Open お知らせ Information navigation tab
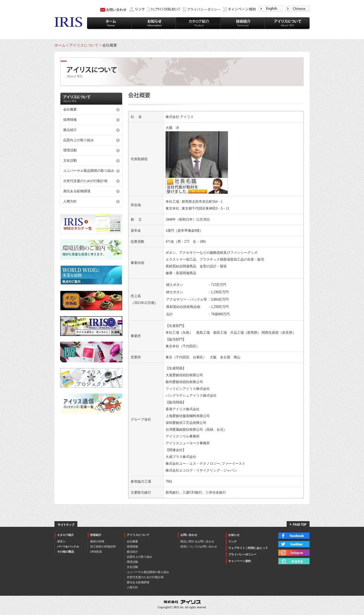Image resolution: width=364 pixels, height=615 pixels. (154, 23)
